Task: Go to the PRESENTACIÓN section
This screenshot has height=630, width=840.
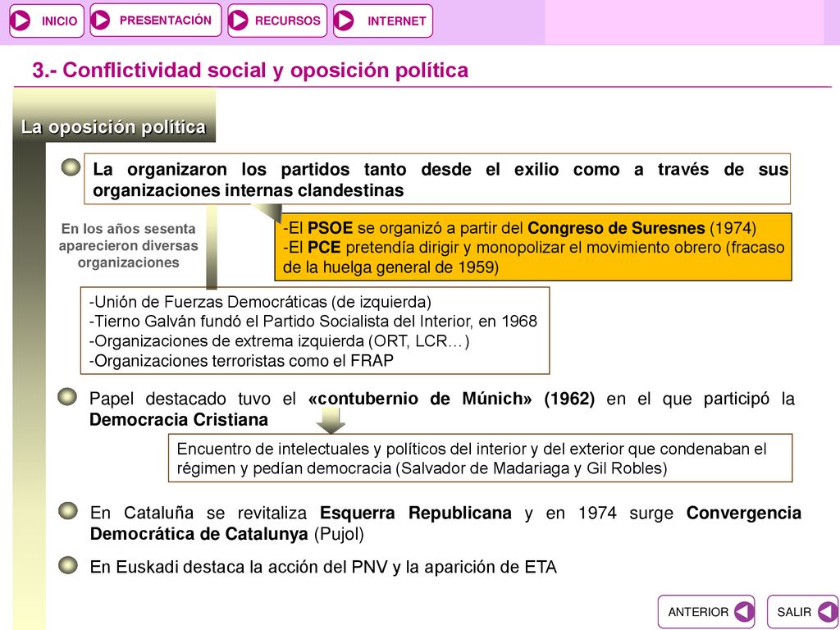Action: point(155,21)
